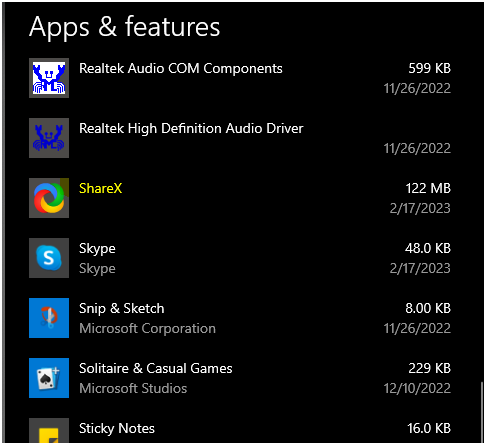This screenshot has width=486, height=445.
Task: Click Snip & Sketch install date 11/26/2022
Action: pyautogui.click(x=417, y=329)
